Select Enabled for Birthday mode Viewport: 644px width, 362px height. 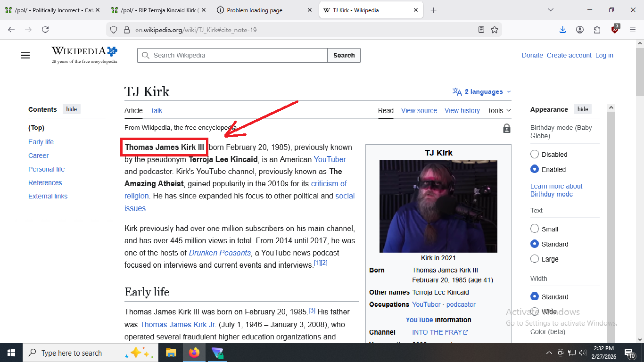[x=535, y=169]
